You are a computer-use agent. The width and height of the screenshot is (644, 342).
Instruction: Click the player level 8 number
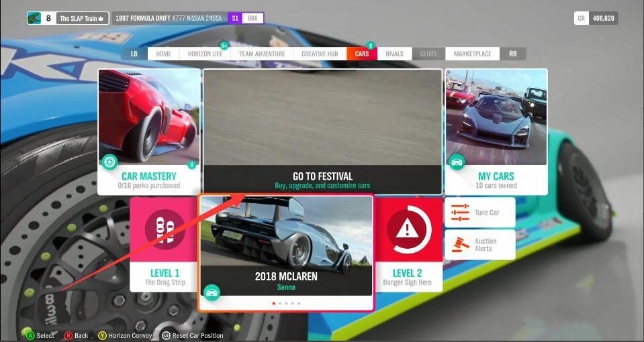[48, 18]
